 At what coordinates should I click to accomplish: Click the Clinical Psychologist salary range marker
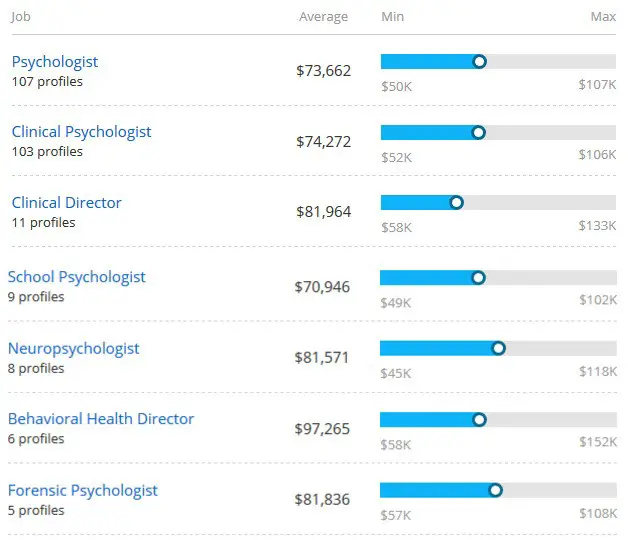click(x=478, y=132)
